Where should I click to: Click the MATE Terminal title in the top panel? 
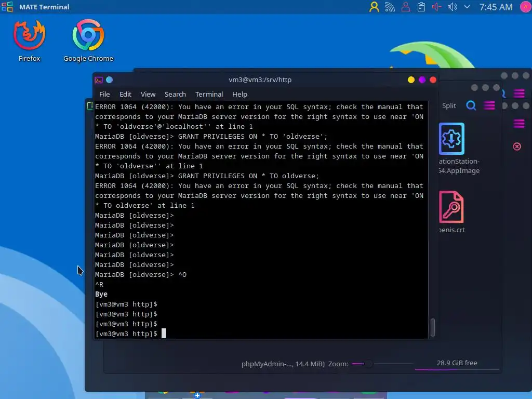click(x=44, y=7)
